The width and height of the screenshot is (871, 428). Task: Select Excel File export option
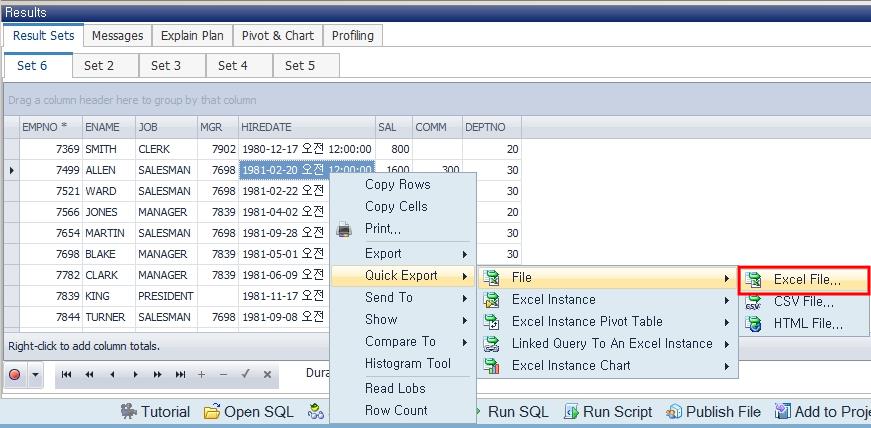806,280
